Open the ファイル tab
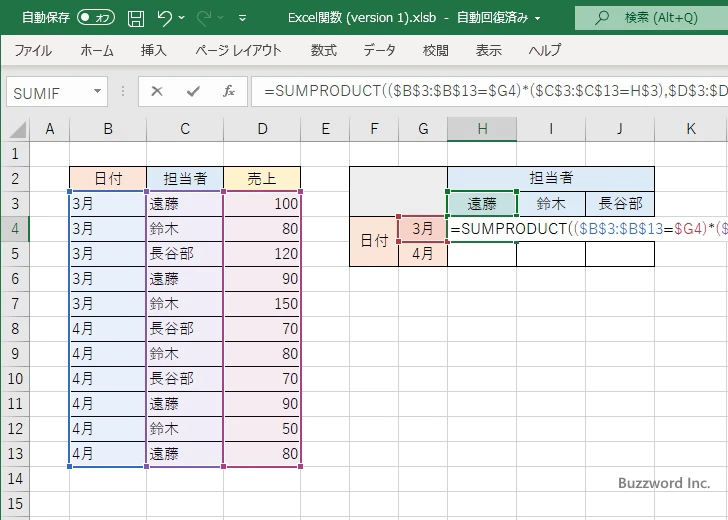This screenshot has height=520, width=728. click(33, 50)
